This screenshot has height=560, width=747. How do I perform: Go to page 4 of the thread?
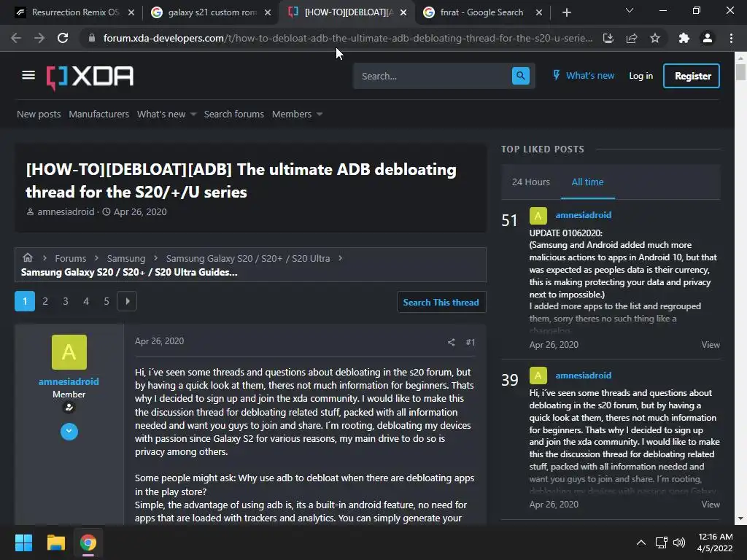(x=86, y=301)
